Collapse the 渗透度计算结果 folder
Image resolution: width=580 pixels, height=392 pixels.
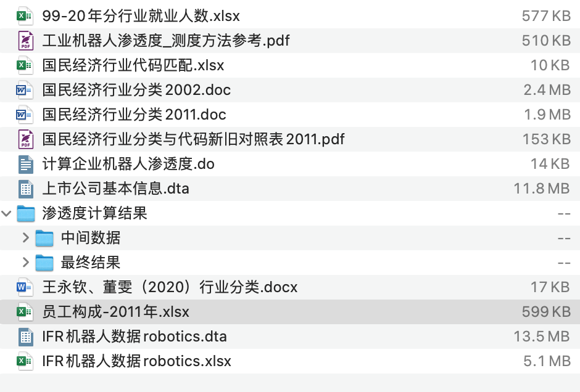click(x=7, y=213)
